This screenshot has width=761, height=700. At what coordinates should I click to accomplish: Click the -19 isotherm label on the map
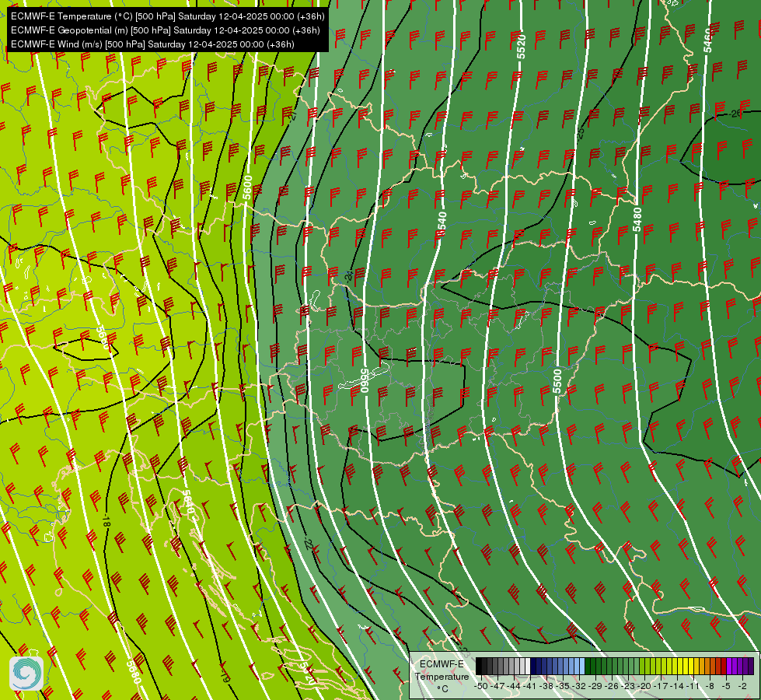225,676
